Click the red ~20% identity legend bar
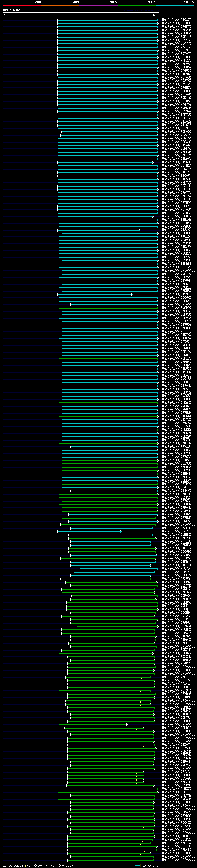The height and width of the screenshot is (868, 197). coord(22,6)
